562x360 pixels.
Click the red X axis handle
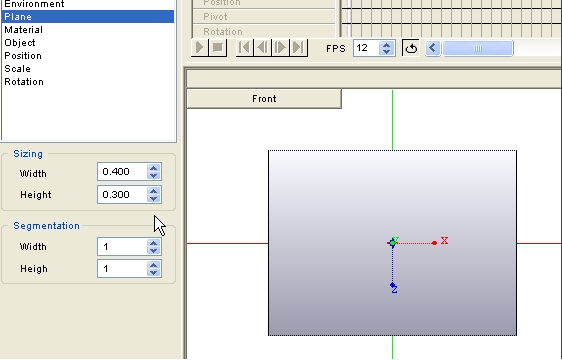point(434,243)
